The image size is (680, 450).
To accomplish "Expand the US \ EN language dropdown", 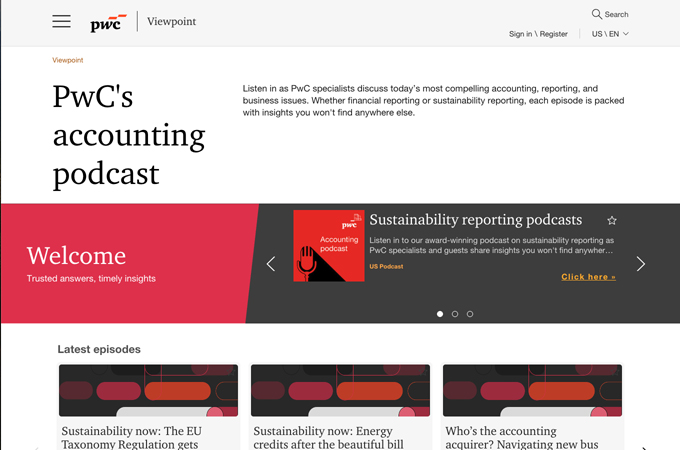I will click(x=610, y=34).
